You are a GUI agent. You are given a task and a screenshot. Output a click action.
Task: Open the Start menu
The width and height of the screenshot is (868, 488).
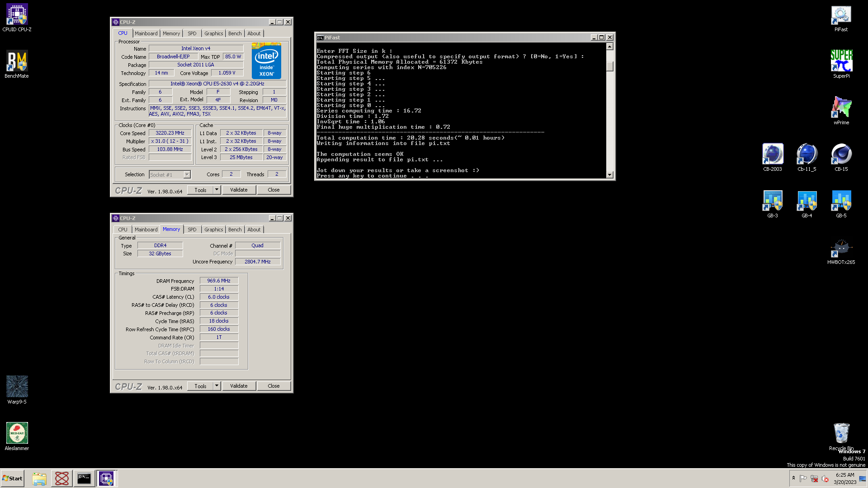pyautogui.click(x=12, y=479)
